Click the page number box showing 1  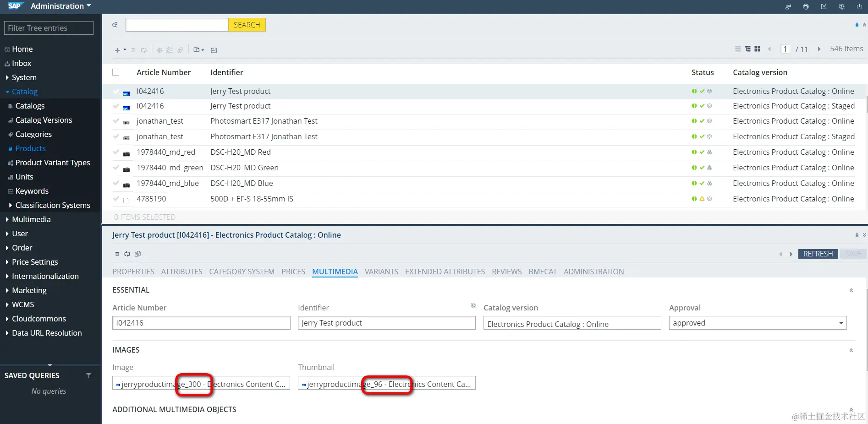(x=785, y=49)
